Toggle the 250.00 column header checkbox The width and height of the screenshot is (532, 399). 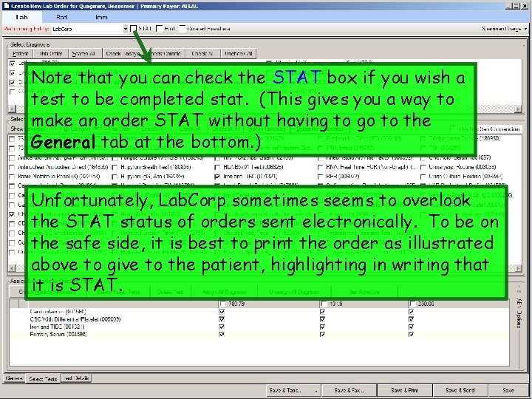(412, 304)
